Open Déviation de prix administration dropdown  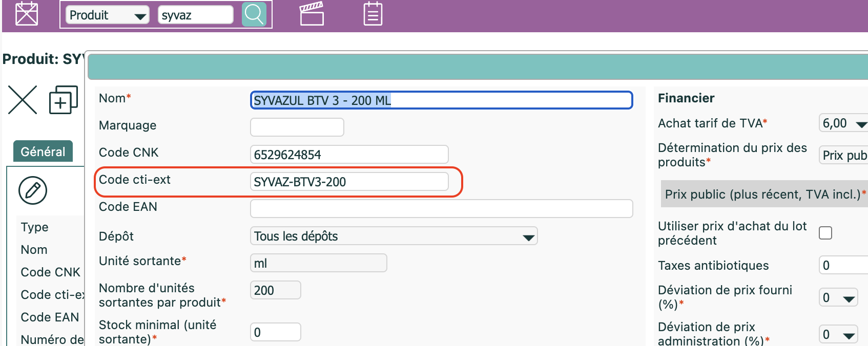[838, 334]
